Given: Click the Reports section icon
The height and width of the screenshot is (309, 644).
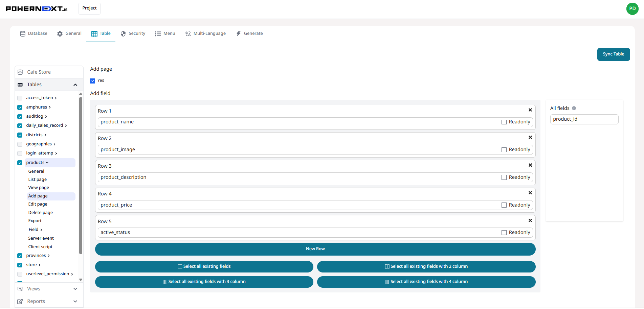Looking at the screenshot, I should click(20, 302).
